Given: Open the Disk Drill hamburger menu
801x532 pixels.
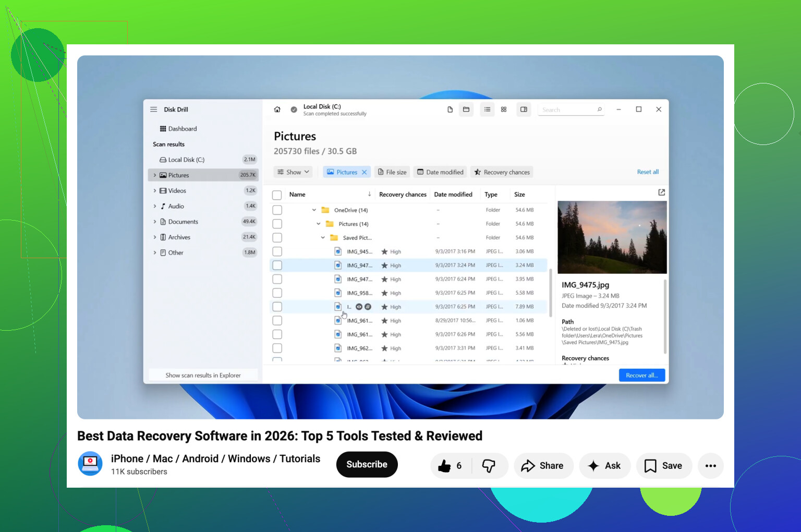Looking at the screenshot, I should pyautogui.click(x=154, y=110).
